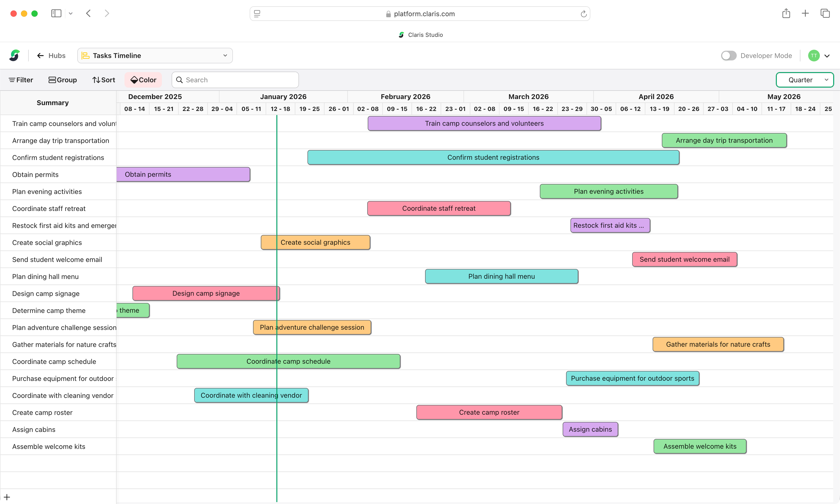Open the user account menu chevron

point(827,56)
